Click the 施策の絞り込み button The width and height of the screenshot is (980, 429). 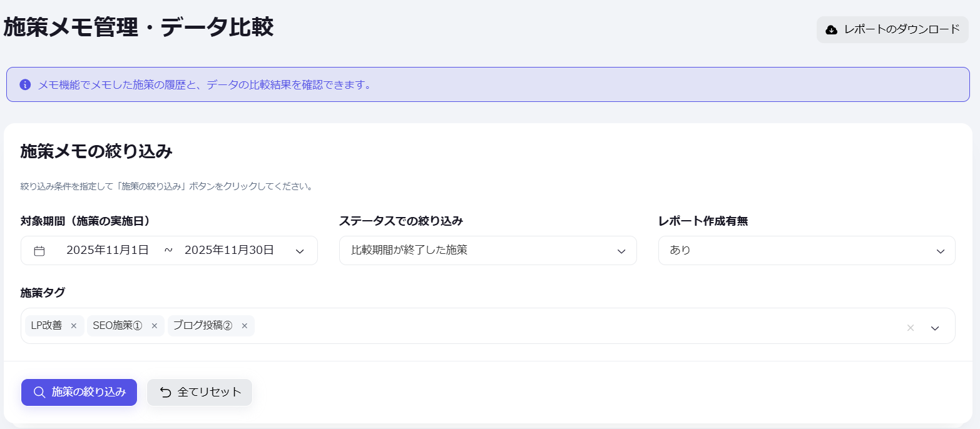coord(79,392)
